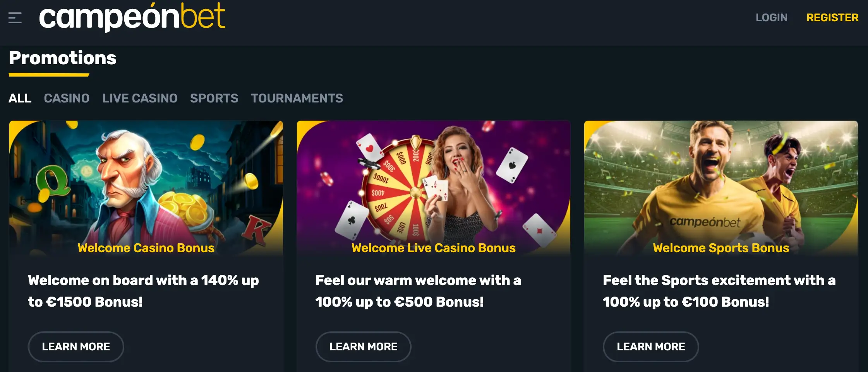868x372 pixels.
Task: Click Learn More under the €1500 casino bonus
Action: 76,346
